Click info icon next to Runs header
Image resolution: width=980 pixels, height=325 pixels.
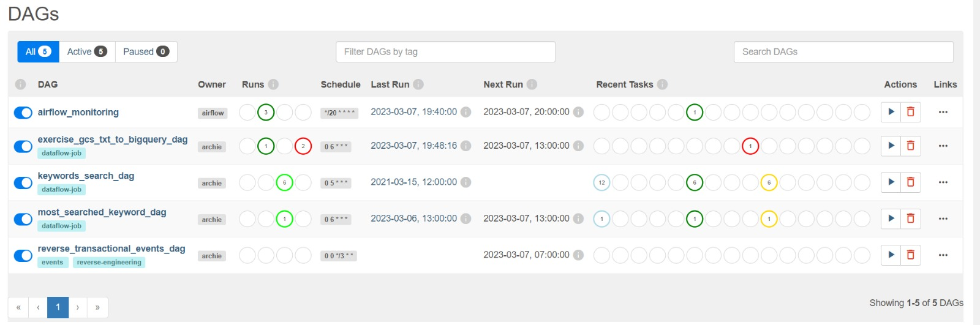pyautogui.click(x=273, y=84)
